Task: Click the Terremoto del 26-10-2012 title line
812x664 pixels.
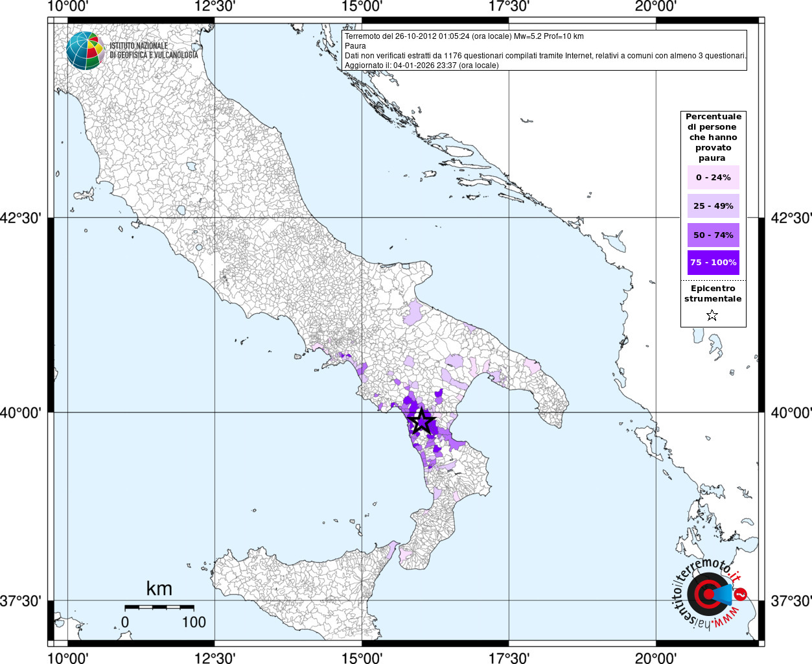Action: click(x=464, y=36)
